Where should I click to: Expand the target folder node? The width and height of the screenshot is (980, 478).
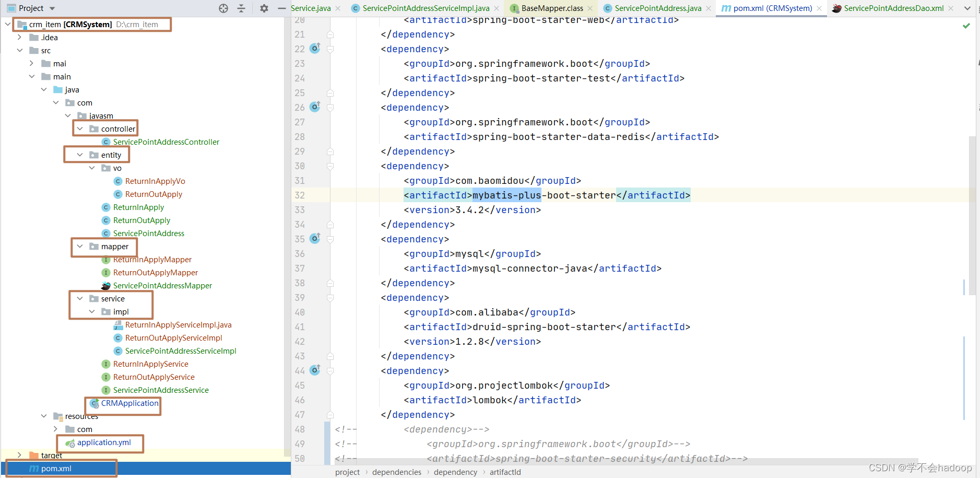coord(19,455)
